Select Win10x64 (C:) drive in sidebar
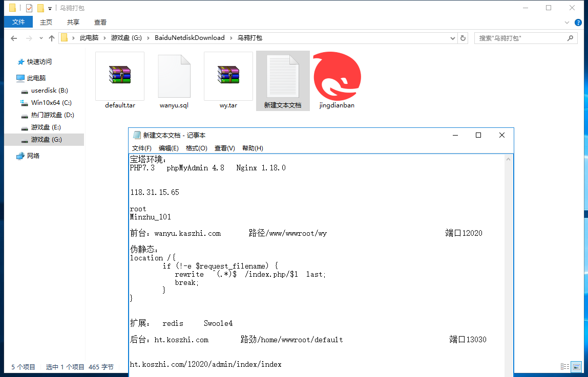The height and width of the screenshot is (377, 588). pos(51,103)
